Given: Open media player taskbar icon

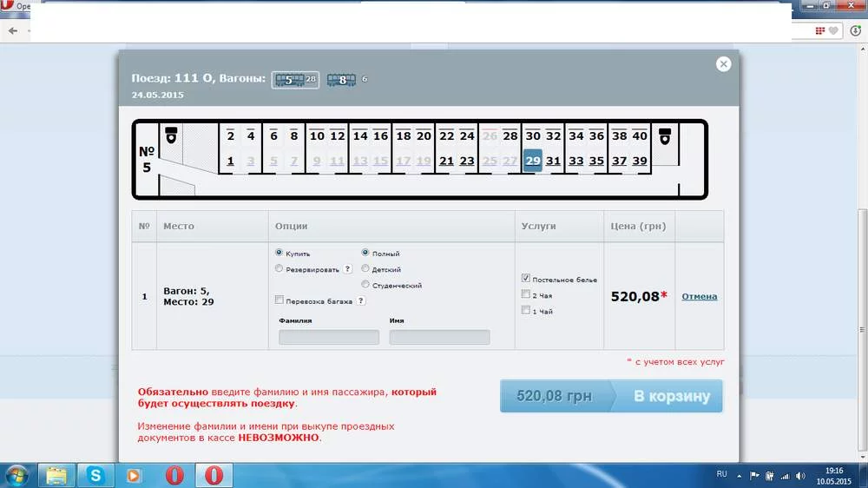Looking at the screenshot, I should [134, 475].
